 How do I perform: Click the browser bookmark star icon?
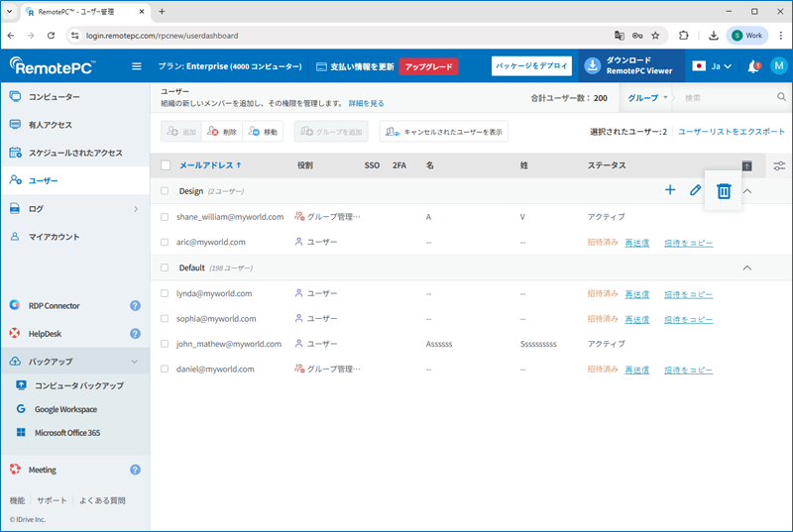[x=655, y=36]
